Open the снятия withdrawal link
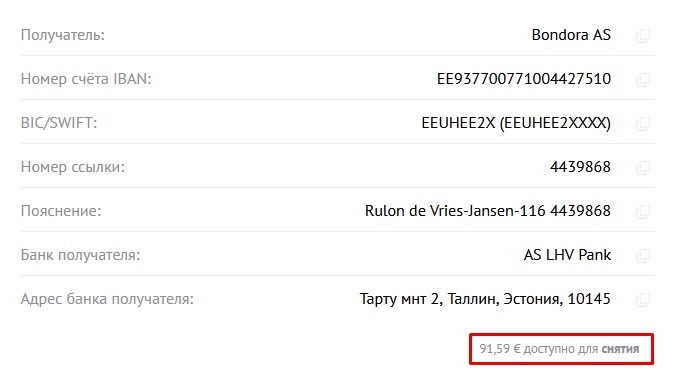The height and width of the screenshot is (385, 675). click(x=620, y=349)
